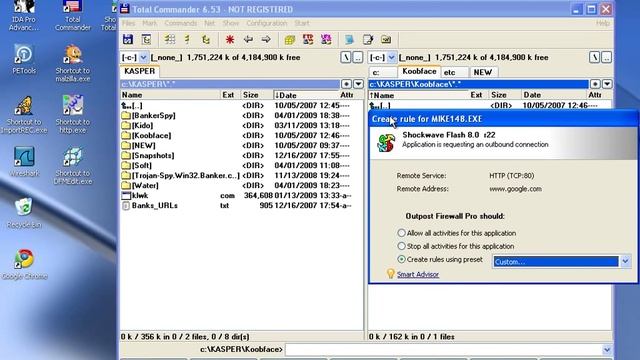Switch to the NEW tab in right panel
The width and height of the screenshot is (640, 360).
pos(483,72)
